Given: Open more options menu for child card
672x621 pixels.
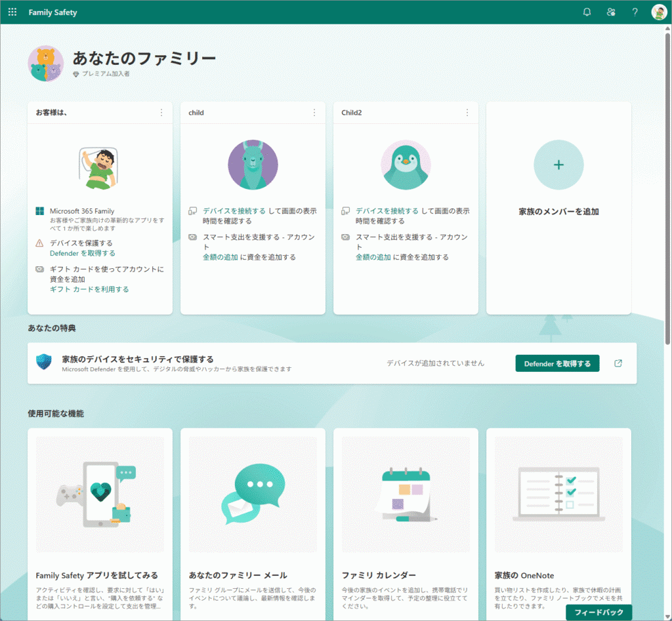Looking at the screenshot, I should click(x=314, y=113).
